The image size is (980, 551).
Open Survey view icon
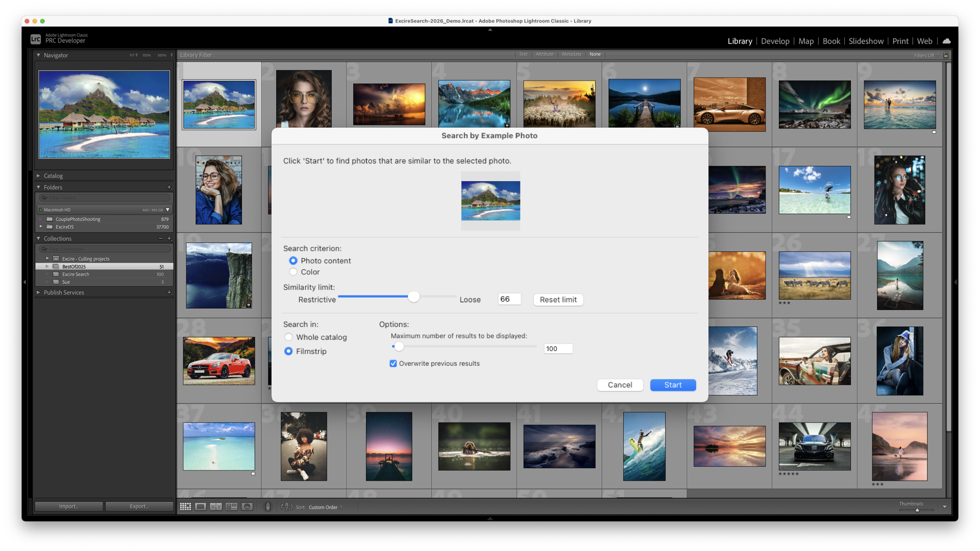[x=232, y=507]
